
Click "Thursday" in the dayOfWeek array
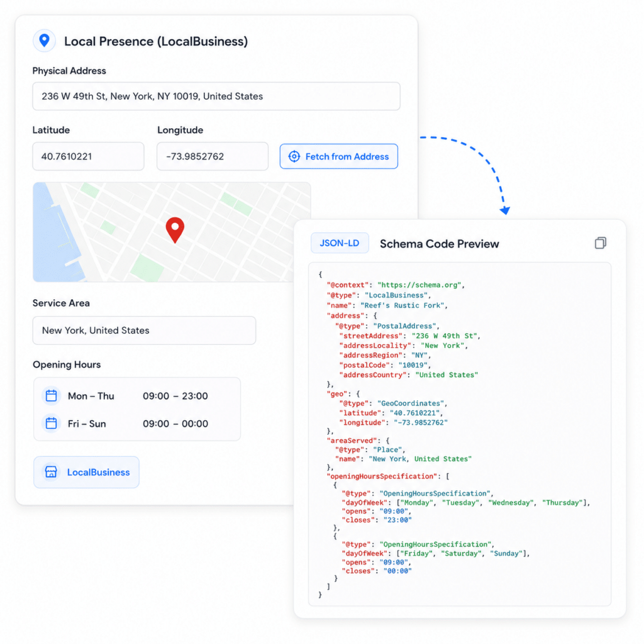[x=562, y=502]
